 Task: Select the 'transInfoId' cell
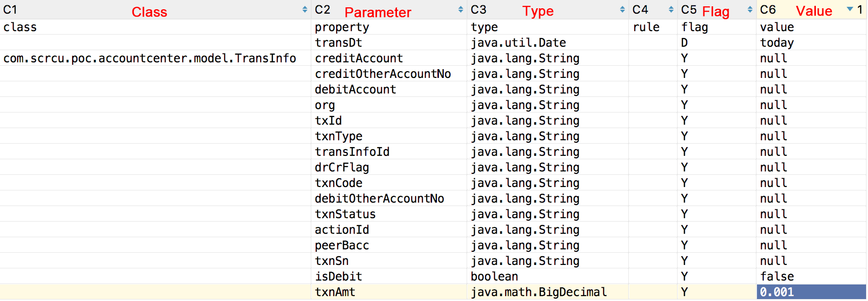389,151
